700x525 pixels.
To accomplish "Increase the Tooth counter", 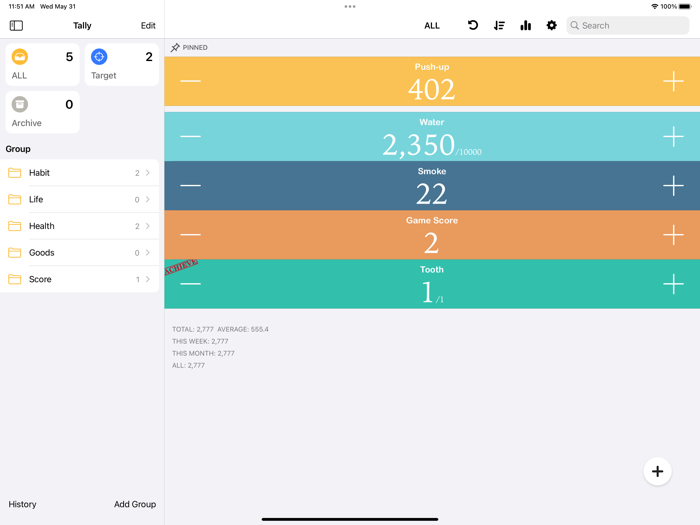I will (x=673, y=284).
